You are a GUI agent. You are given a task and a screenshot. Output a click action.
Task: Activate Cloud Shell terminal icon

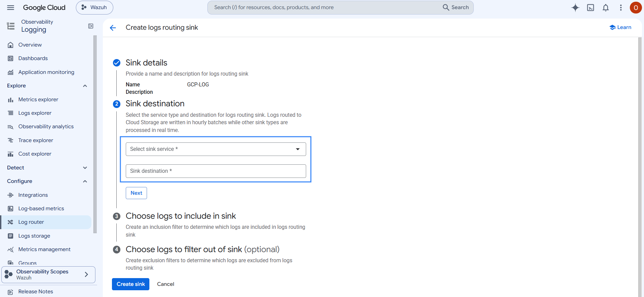(x=591, y=7)
